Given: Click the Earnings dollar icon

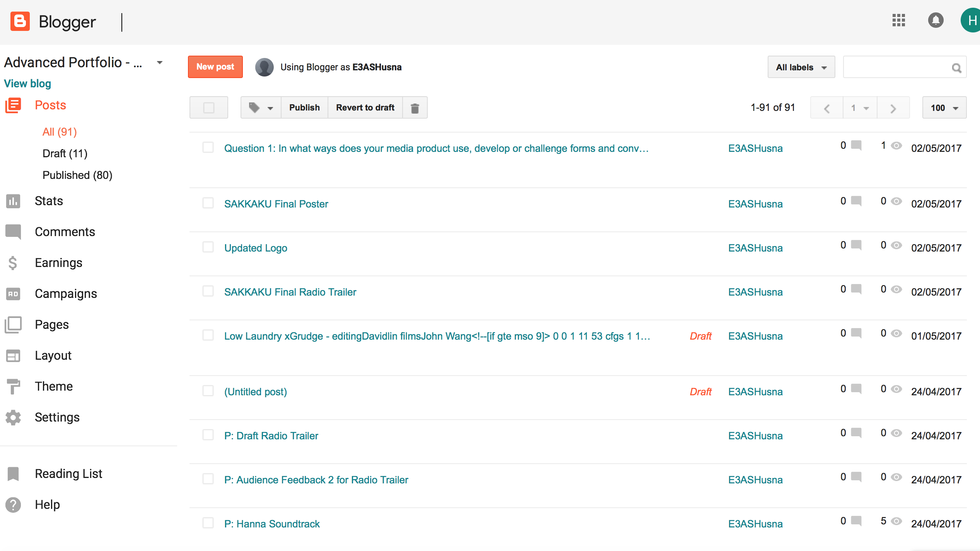Looking at the screenshot, I should coord(13,263).
